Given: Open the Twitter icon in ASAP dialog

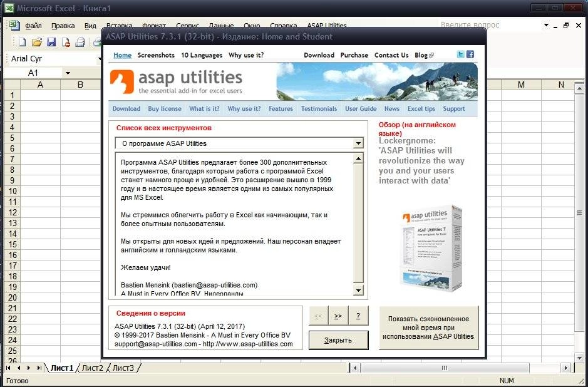Looking at the screenshot, I should coord(461,54).
